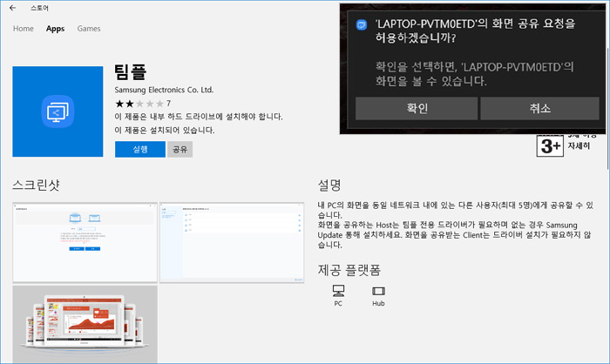Click text '이 제품은 내부 하드 드라이브에 설치해야 합니다.'
The height and width of the screenshot is (364, 610).
pos(199,117)
